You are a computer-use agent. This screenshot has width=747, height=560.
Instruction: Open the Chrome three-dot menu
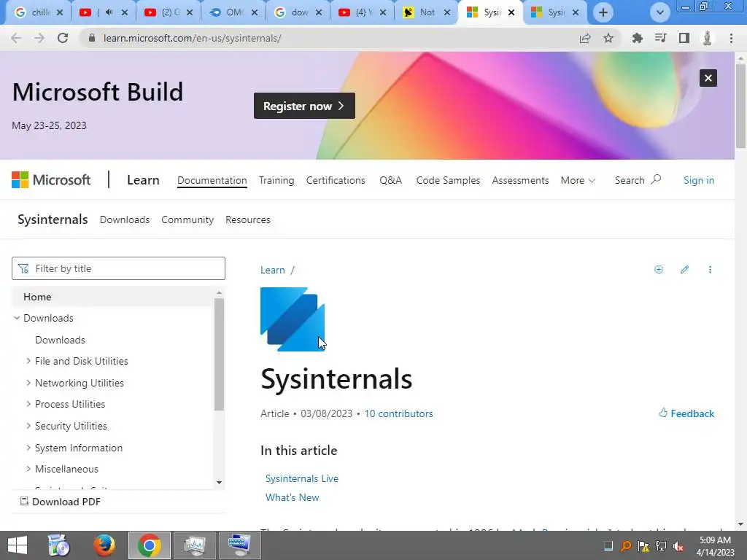(x=731, y=38)
